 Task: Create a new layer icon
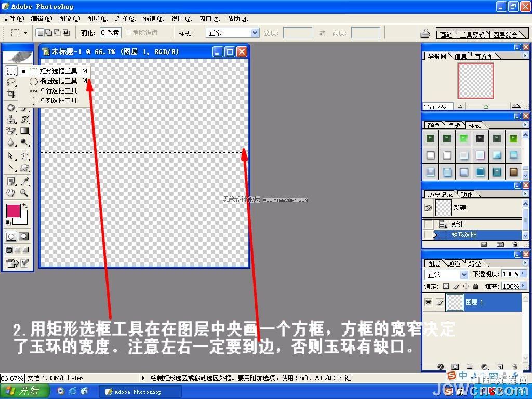tap(500, 367)
